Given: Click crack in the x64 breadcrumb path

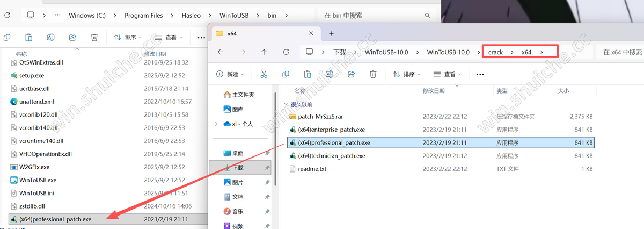Looking at the screenshot, I should click(495, 52).
